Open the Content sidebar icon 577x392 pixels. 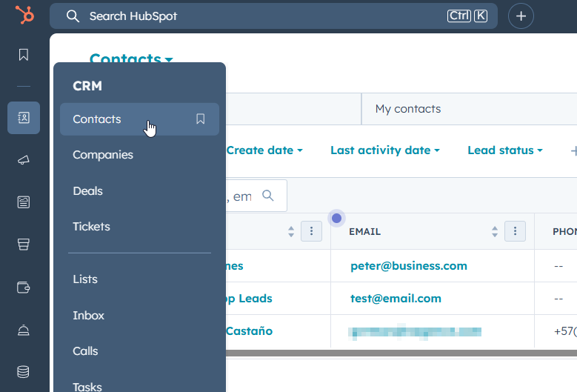click(x=24, y=202)
